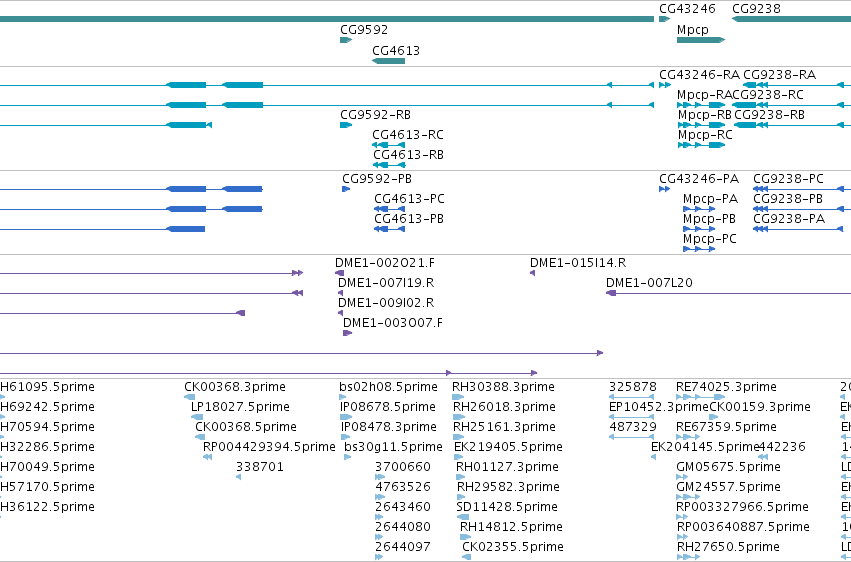This screenshot has width=851, height=562.
Task: Click EST RH30388.3prime label
Action: (x=504, y=387)
